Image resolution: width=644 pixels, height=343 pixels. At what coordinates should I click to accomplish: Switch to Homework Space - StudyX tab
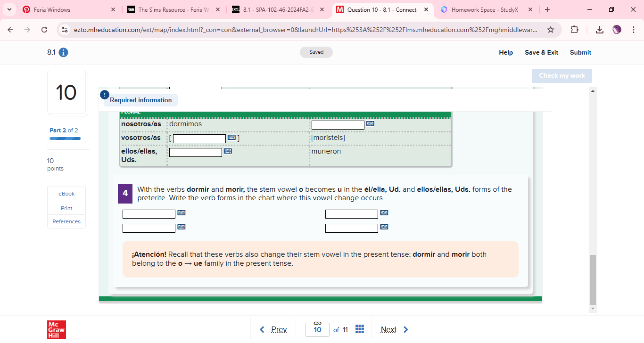[487, 9]
